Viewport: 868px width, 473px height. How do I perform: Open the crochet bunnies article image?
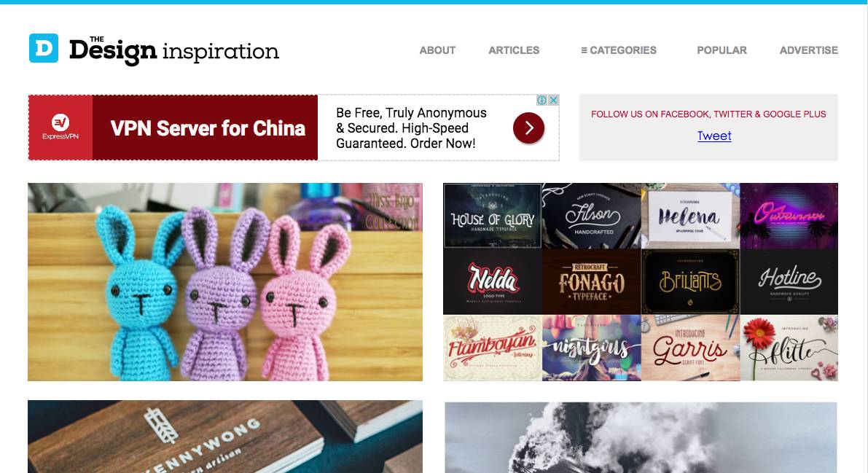tap(225, 282)
